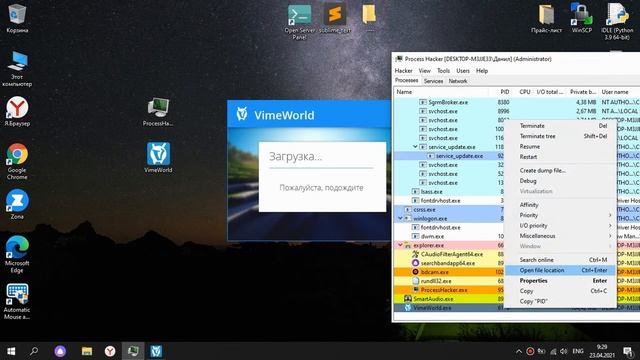Choose Affinity in the context menu
This screenshot has height=360, width=640.
pyautogui.click(x=560, y=204)
